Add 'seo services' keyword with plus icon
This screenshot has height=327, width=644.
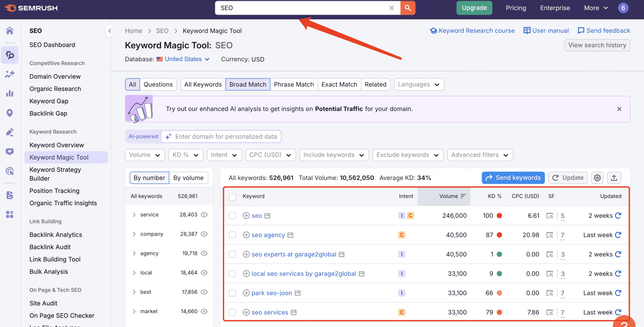[x=246, y=312]
